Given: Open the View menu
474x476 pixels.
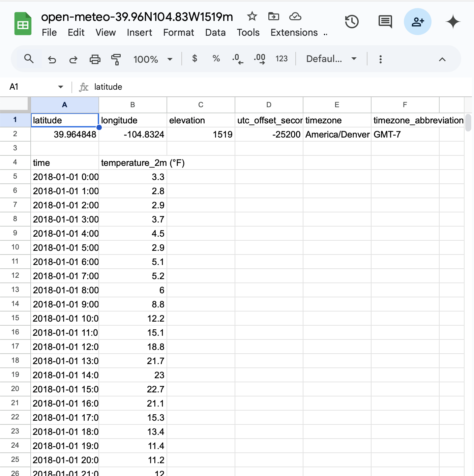Looking at the screenshot, I should (106, 32).
